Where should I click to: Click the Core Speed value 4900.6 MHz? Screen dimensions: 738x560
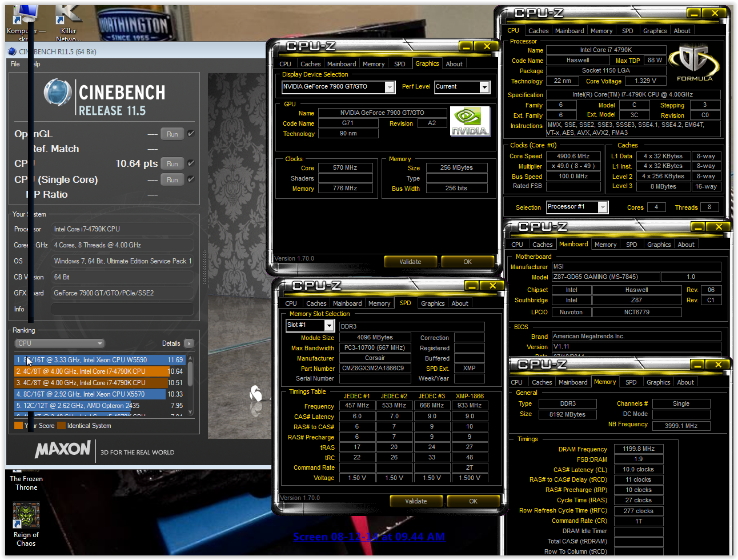point(573,156)
